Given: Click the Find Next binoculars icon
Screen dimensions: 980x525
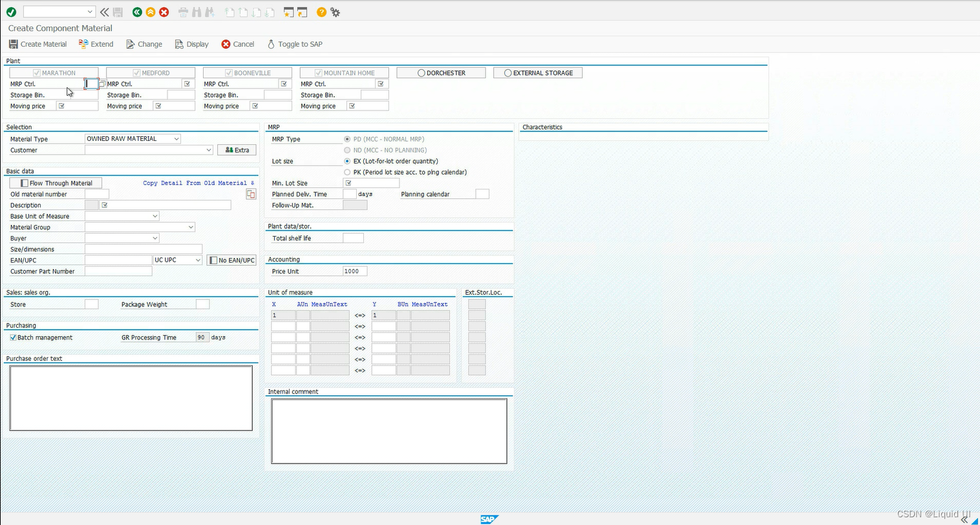Looking at the screenshot, I should click(209, 12).
